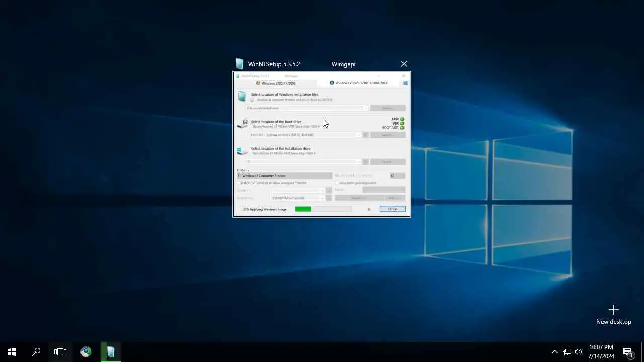Click the PBR green status indicator
Viewport: 644px width, 362px height.
pyautogui.click(x=402, y=123)
